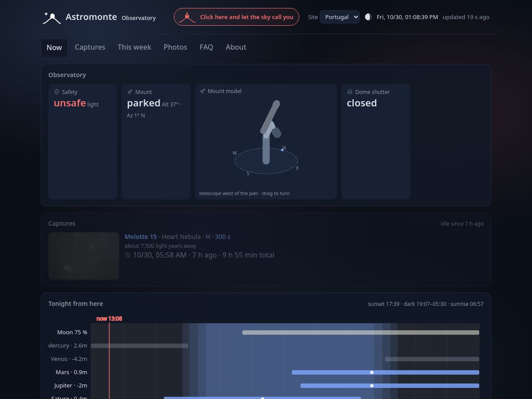Screen dimensions: 532x399
Task: Open the Melotte 15 capture link
Action: pyautogui.click(x=141, y=237)
